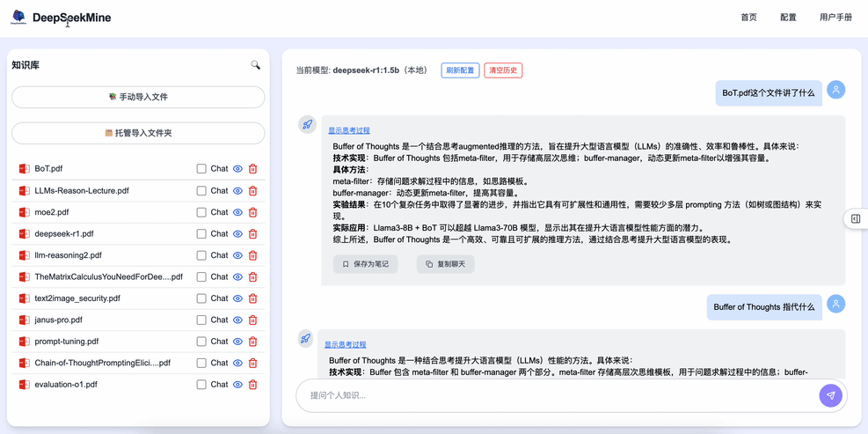
Task: Enable Chat checkbox for BoT.pdf
Action: click(x=201, y=169)
